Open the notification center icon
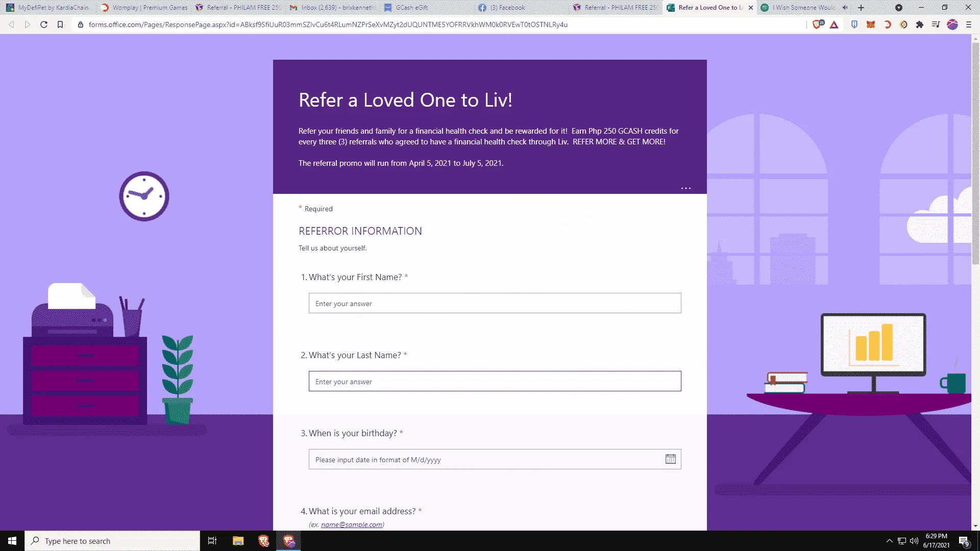This screenshot has width=980, height=551. (x=964, y=541)
